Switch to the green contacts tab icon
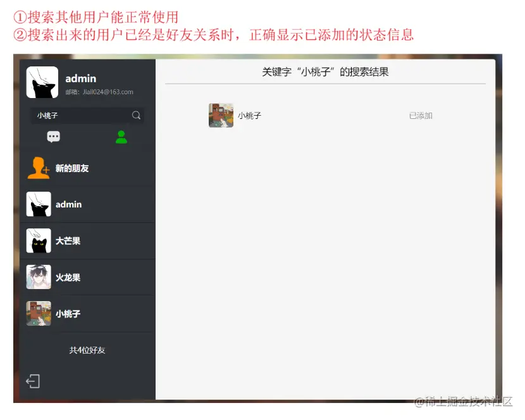The width and height of the screenshot is (525, 420). (x=121, y=137)
